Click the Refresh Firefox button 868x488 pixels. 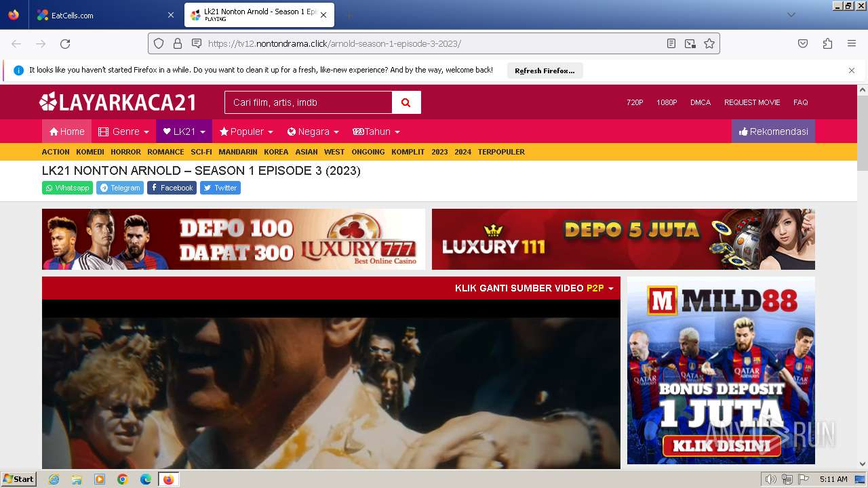click(x=545, y=70)
